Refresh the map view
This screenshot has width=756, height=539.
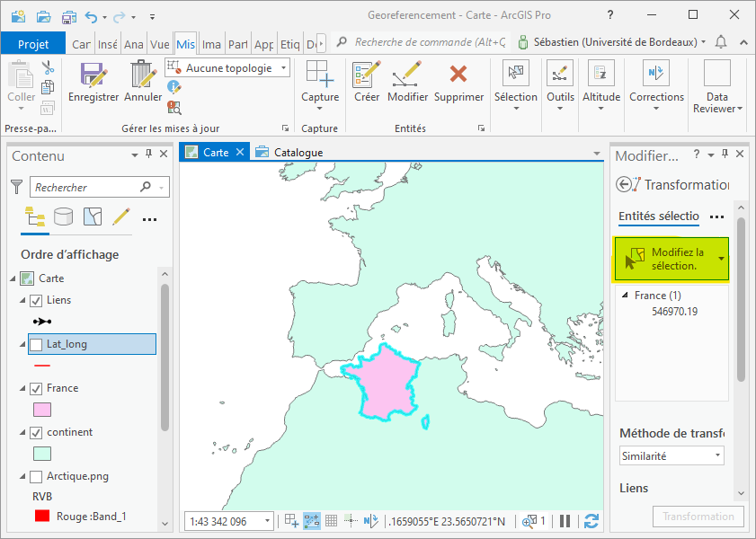click(x=591, y=521)
